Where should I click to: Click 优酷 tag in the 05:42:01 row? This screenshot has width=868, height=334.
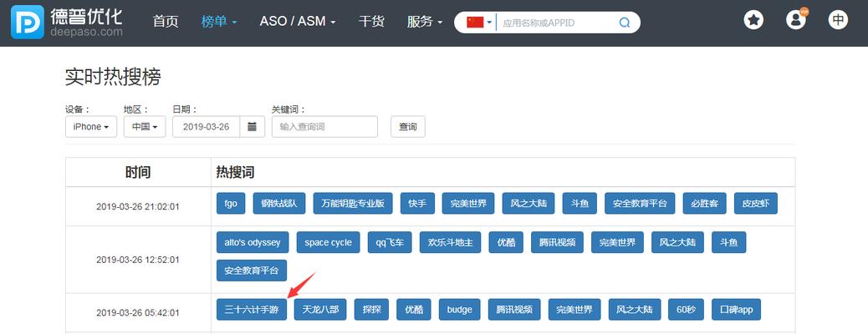pos(414,310)
